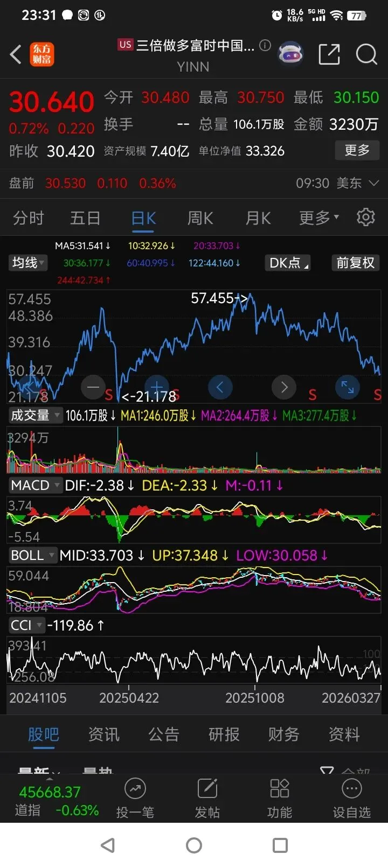Viewport: 388px width, 868px height.
Task: Tap the YINN ticker symbol
Action: pyautogui.click(x=193, y=67)
